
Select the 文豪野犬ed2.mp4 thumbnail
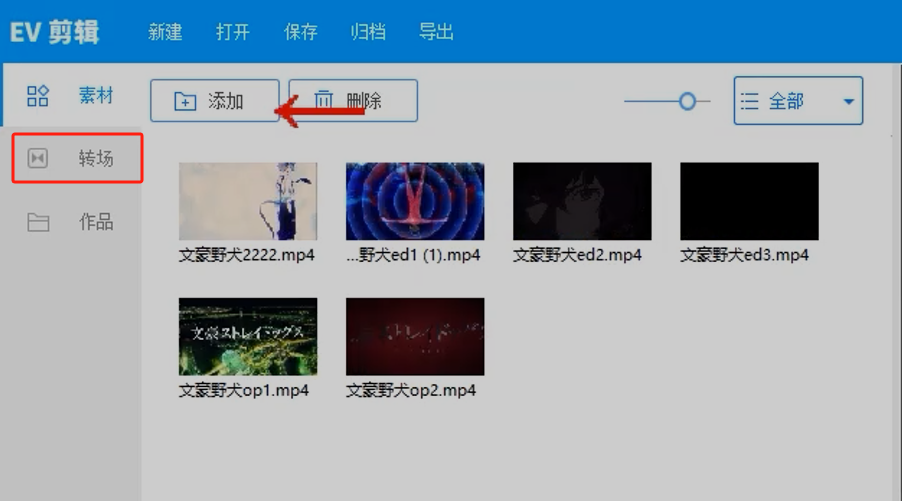582,201
